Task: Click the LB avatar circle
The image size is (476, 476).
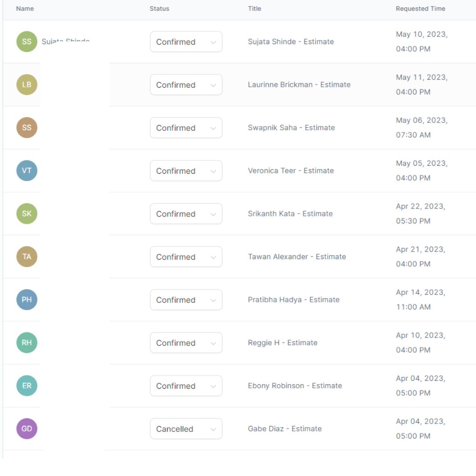Action: [27, 85]
